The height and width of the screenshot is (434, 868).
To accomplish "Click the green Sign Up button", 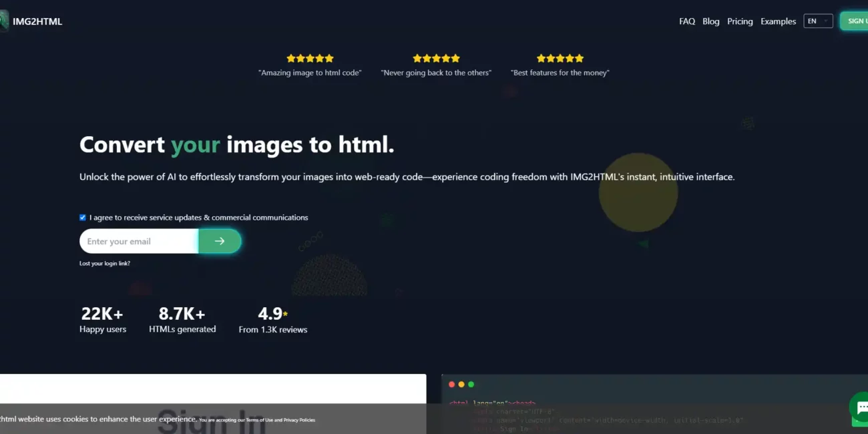I will (855, 21).
